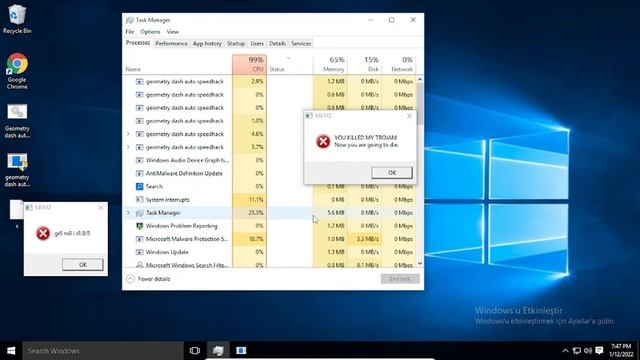Open Task View on the taskbar

click(195, 351)
